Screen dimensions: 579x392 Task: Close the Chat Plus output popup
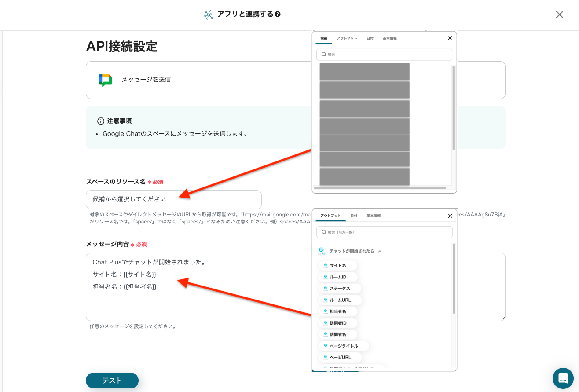click(450, 216)
